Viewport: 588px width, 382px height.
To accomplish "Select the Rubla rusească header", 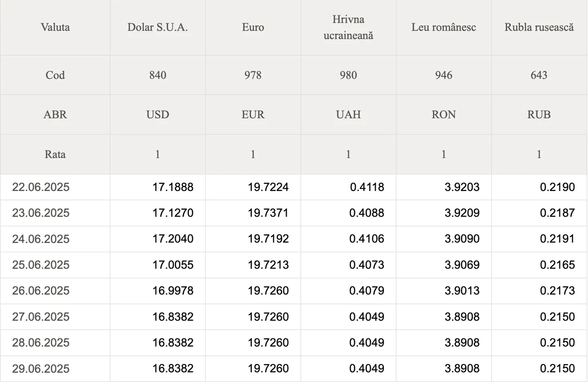I will tap(539, 27).
